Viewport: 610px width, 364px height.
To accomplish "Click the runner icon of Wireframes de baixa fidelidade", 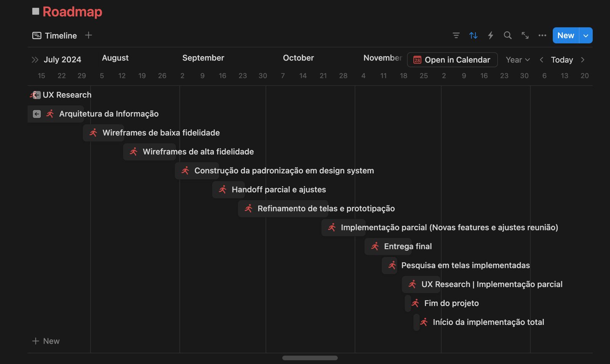I will pyautogui.click(x=93, y=133).
